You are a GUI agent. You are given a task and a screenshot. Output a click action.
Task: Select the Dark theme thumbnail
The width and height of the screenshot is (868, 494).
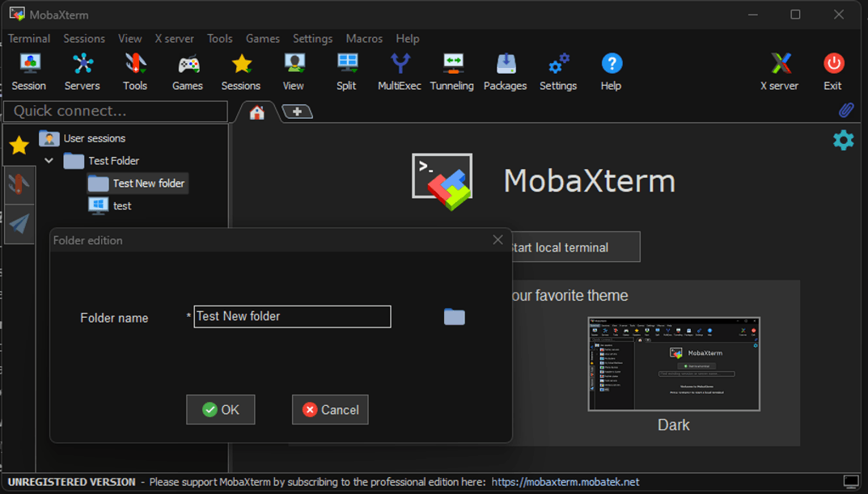pyautogui.click(x=673, y=365)
